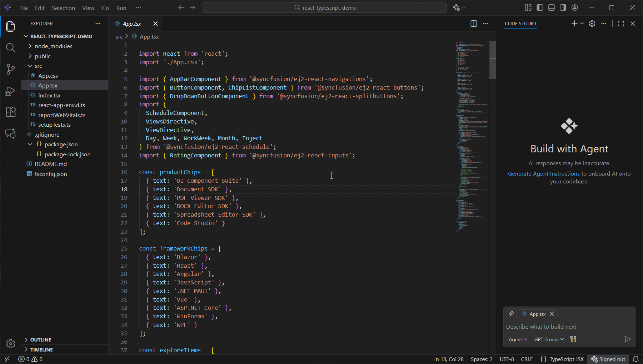Click the configure tools icon in chat
Viewport: 643px width, 364px height.
click(573, 339)
